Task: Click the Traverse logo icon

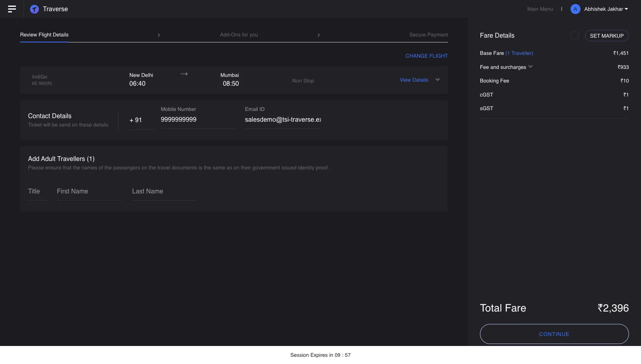Action: 34,9
